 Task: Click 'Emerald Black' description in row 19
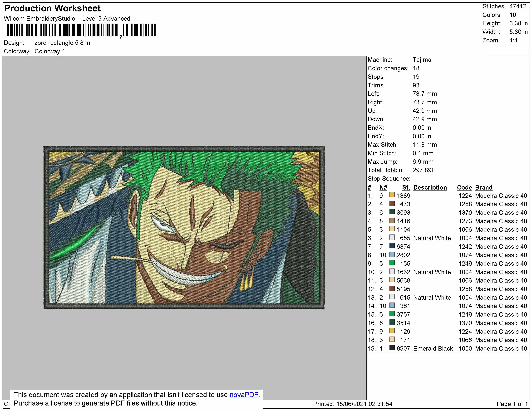click(x=433, y=348)
